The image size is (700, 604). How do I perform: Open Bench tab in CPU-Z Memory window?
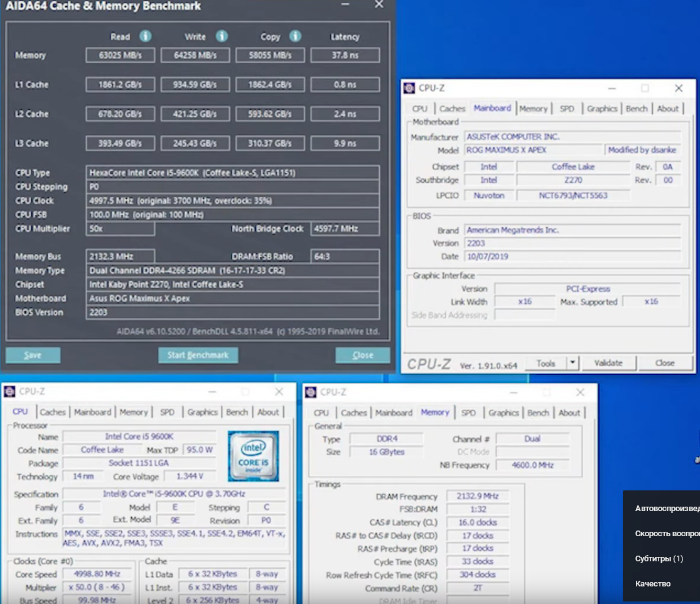(x=538, y=413)
